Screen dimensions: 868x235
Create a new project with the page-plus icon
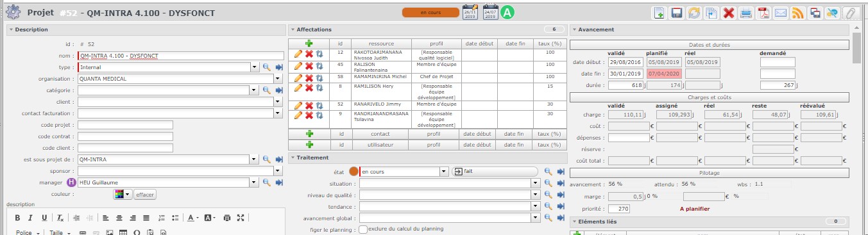(659, 13)
